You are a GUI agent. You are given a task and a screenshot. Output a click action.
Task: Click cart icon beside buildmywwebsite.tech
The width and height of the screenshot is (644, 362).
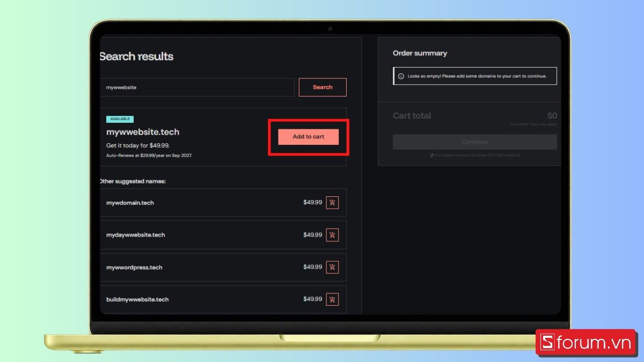(x=332, y=299)
